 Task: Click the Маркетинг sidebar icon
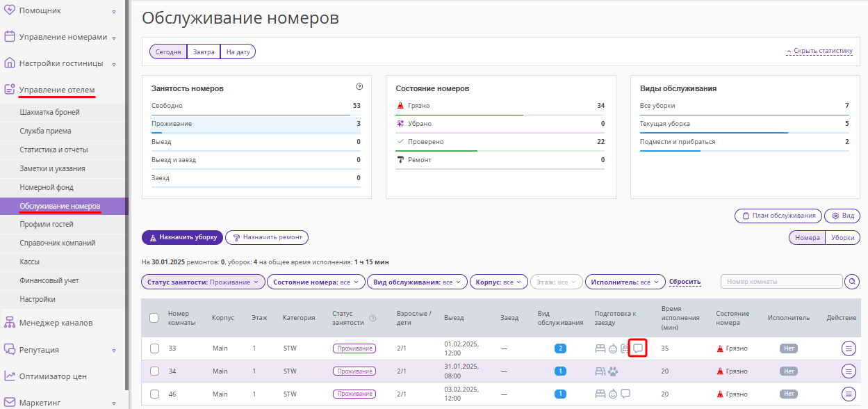[x=10, y=402]
